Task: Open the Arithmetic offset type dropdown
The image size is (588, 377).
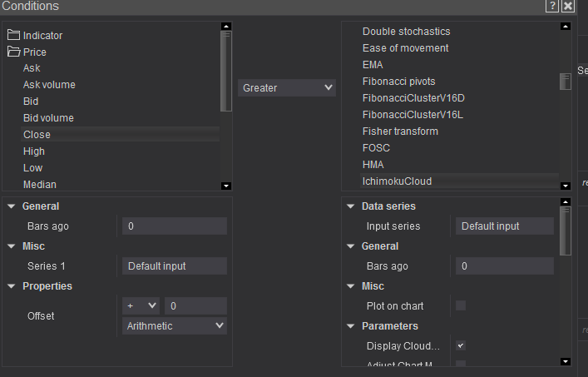Action: coord(175,326)
